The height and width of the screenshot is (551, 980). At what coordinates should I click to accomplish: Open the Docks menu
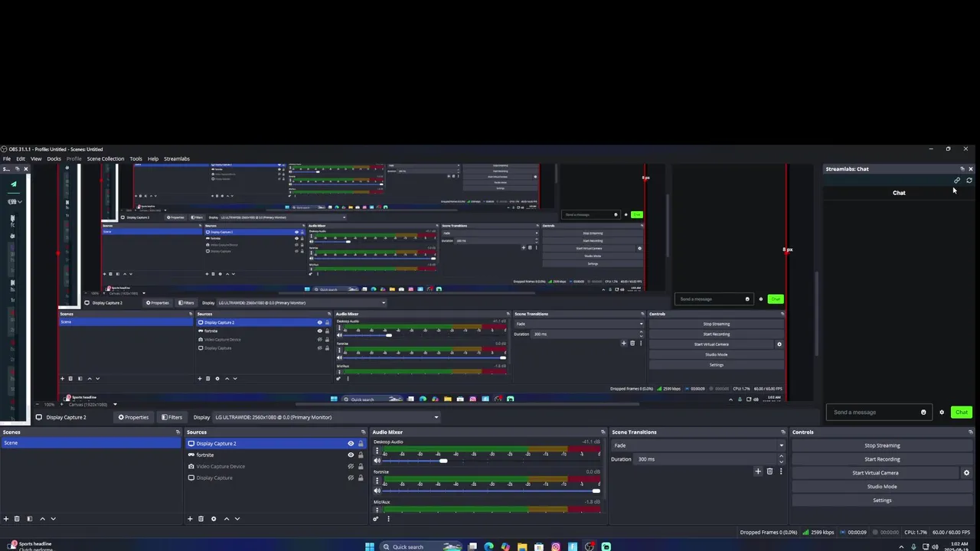[x=54, y=159]
